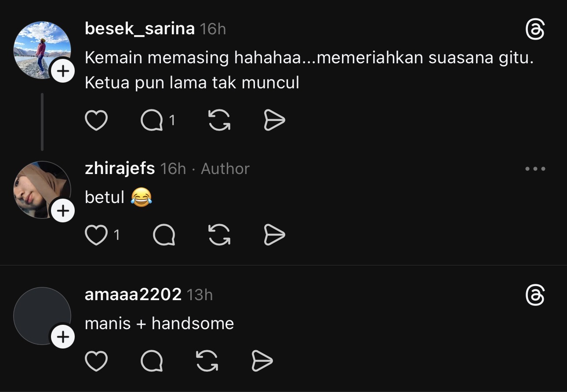The width and height of the screenshot is (567, 392).
Task: Follow amaaa2202 using the plus badge
Action: tap(63, 337)
